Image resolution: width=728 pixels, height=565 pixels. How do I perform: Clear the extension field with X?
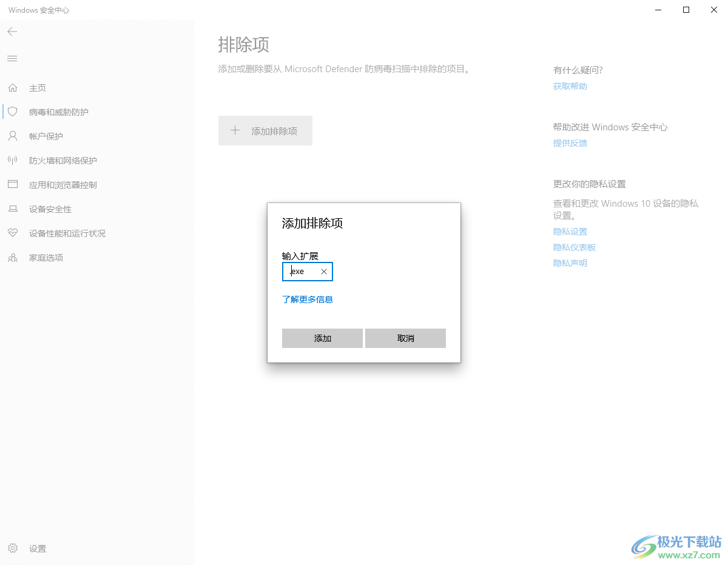pos(324,272)
